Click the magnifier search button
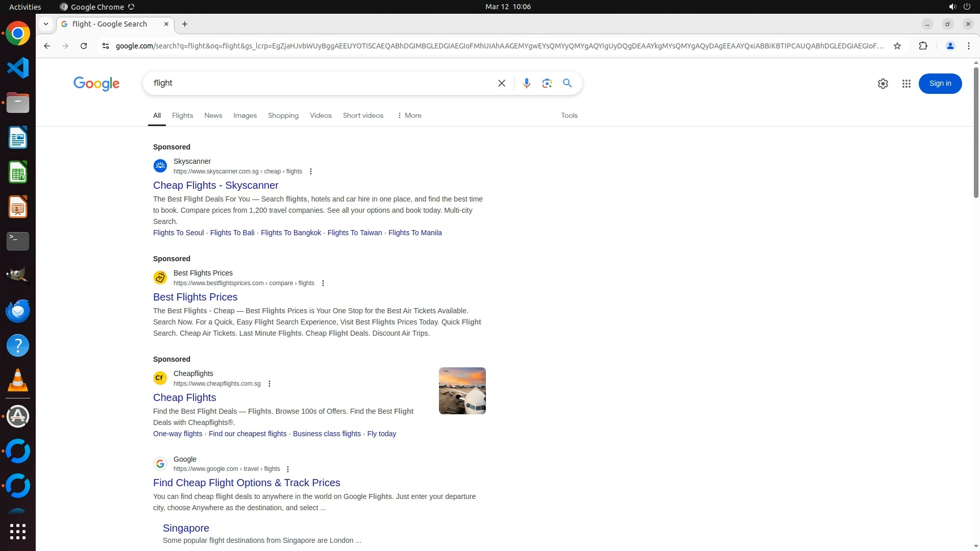980x551 pixels. 567,83
